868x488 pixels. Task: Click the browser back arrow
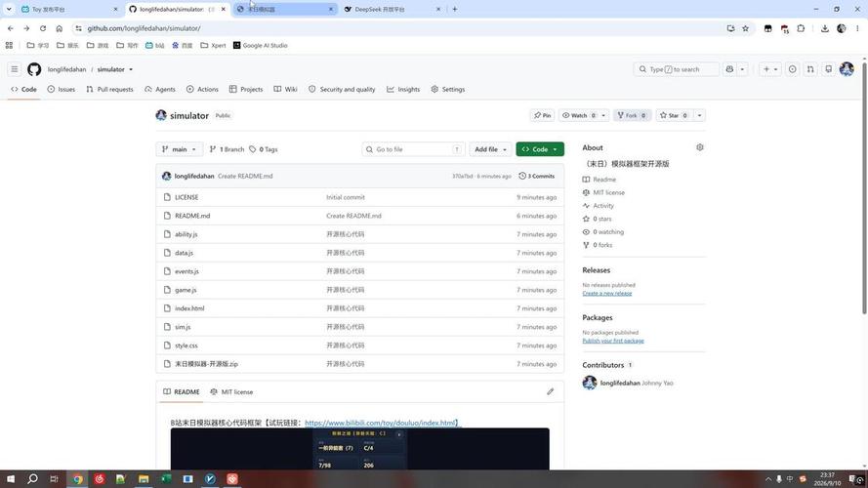(11, 28)
